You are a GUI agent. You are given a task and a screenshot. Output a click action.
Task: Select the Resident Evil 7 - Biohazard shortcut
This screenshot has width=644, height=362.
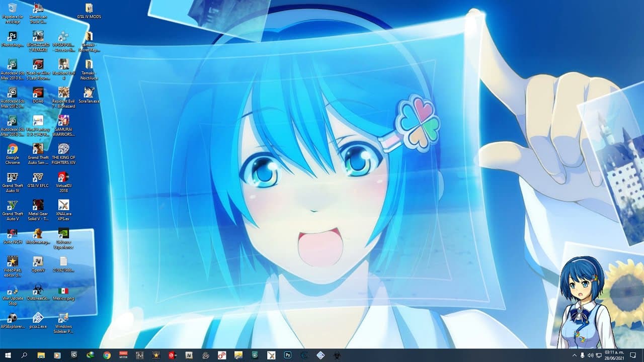tap(64, 98)
